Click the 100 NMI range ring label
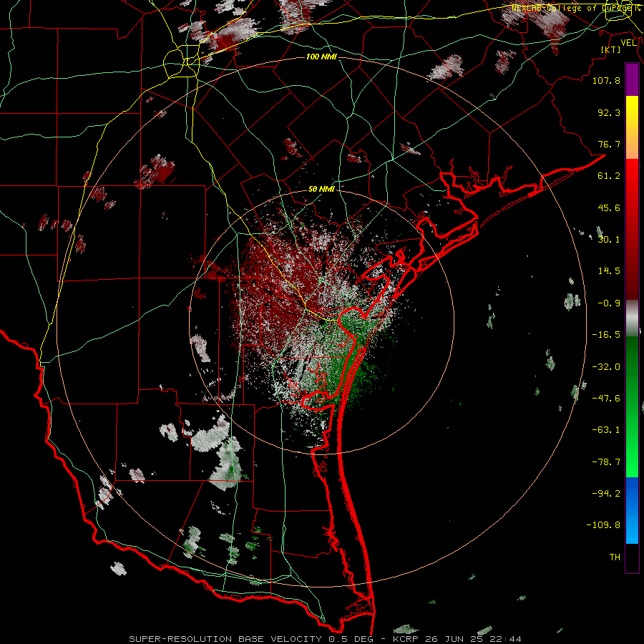This screenshot has width=644, height=644. pyautogui.click(x=321, y=57)
